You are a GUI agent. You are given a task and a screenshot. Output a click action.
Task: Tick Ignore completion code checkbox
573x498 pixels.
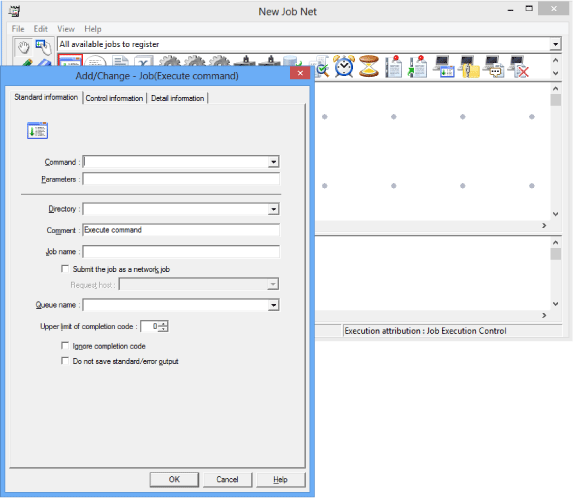tap(65, 346)
